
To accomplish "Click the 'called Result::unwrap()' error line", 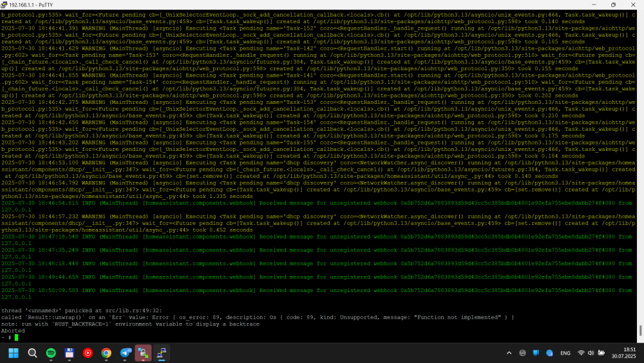I will (258, 317).
